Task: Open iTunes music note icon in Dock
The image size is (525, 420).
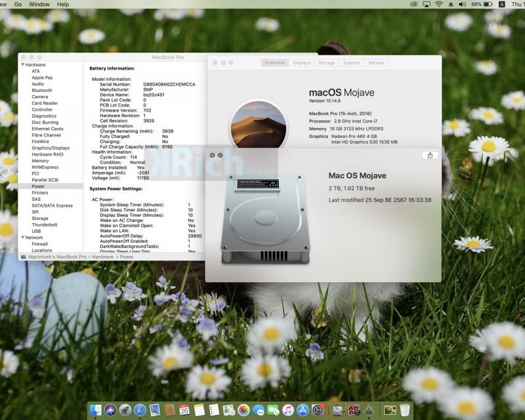Action: click(288, 410)
